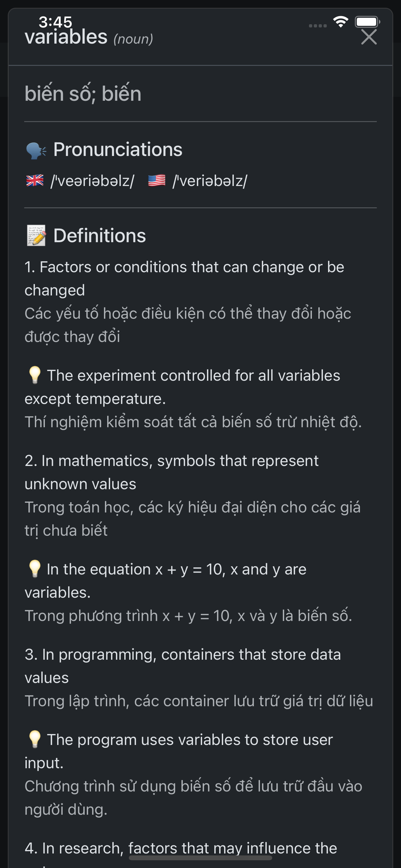
Task: Tap the translation biến số; biến
Action: 83,93
